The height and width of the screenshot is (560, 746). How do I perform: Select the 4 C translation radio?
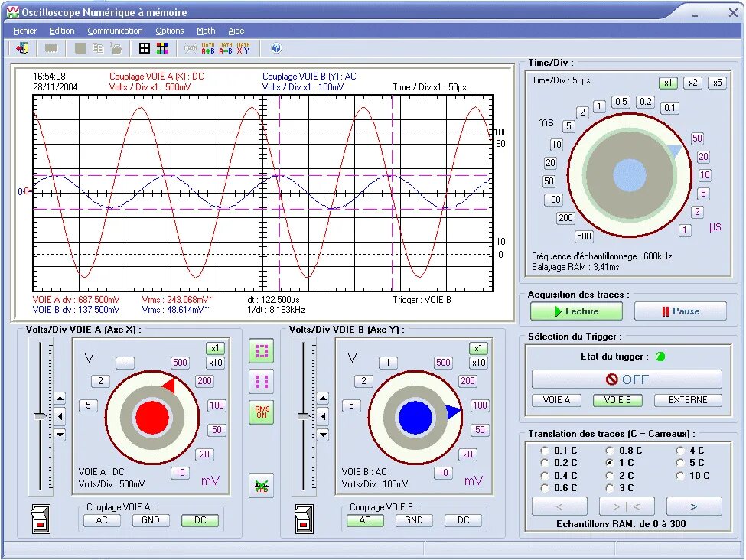tap(680, 450)
